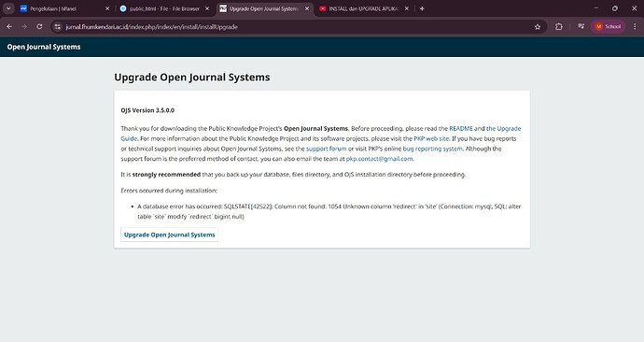This screenshot has height=342, width=644.
Task: Click the browser forward arrow
Action: (x=24, y=27)
